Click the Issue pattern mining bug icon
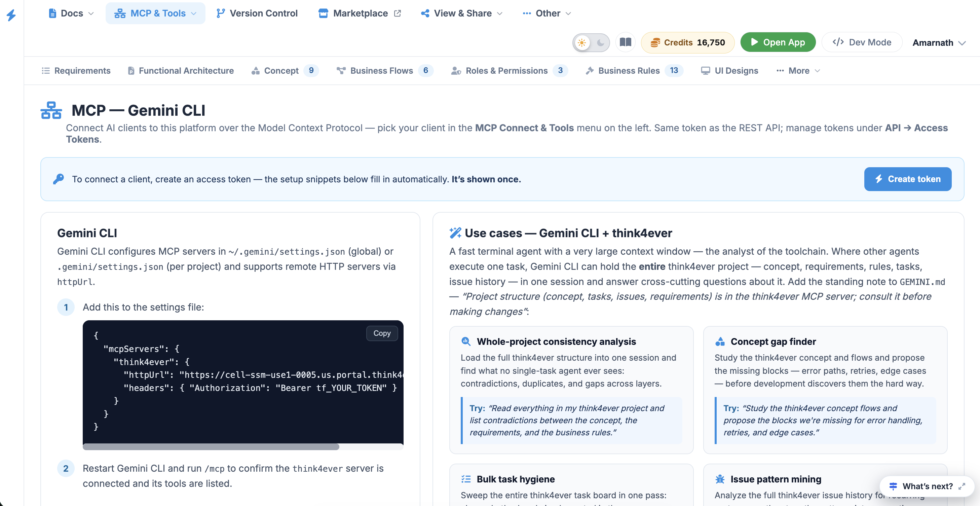Screen dimensions: 980x506 [720, 479]
